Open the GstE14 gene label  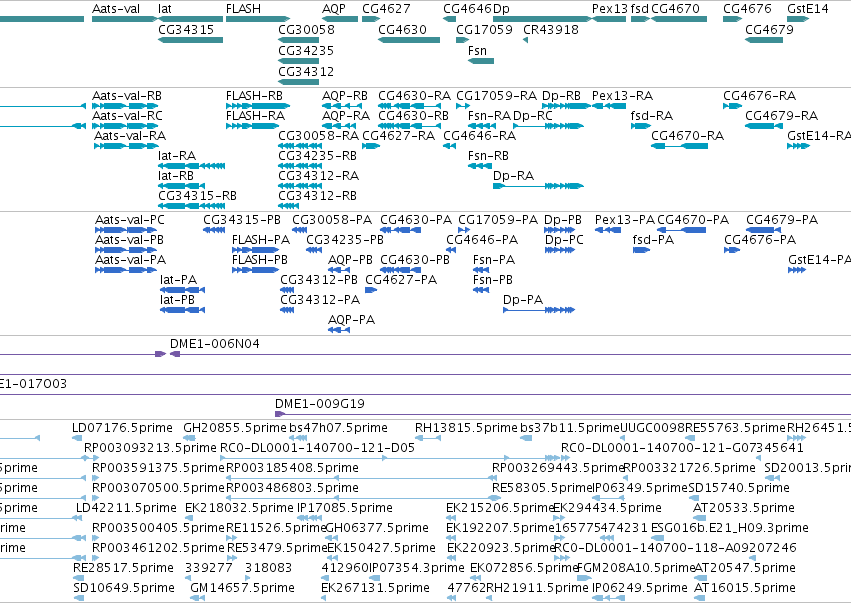(808, 9)
